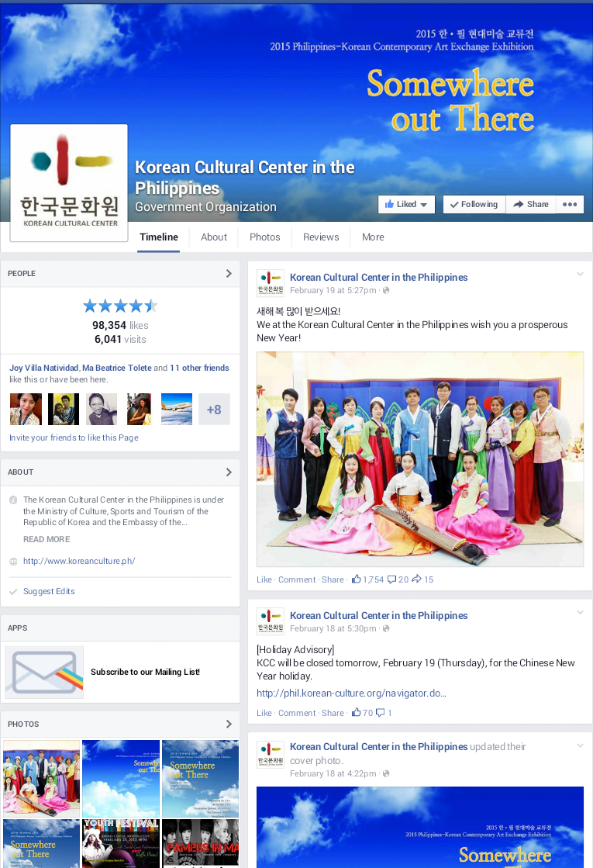Screen dimensions: 593x868
Task: Click the Holiday Advisory post page avatar
Action: (271, 621)
